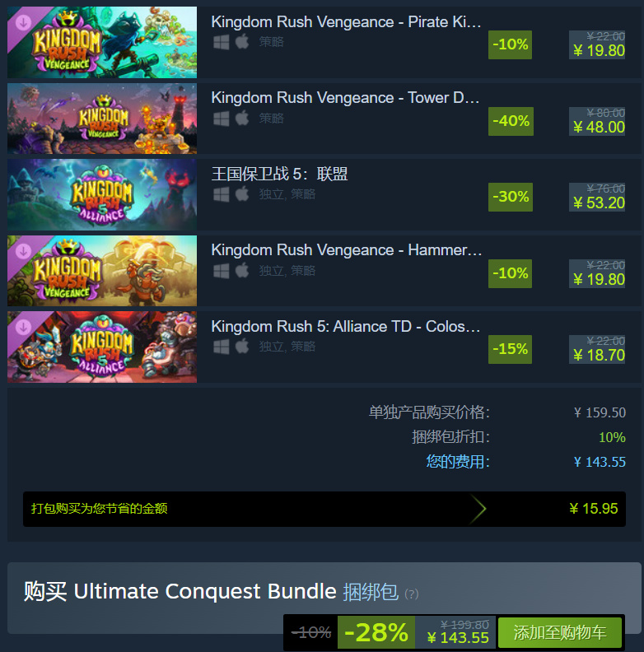This screenshot has width=644, height=652.
Task: Open the Kingdom Rush Vengeance - Hammerhold title
Action: 347,250
